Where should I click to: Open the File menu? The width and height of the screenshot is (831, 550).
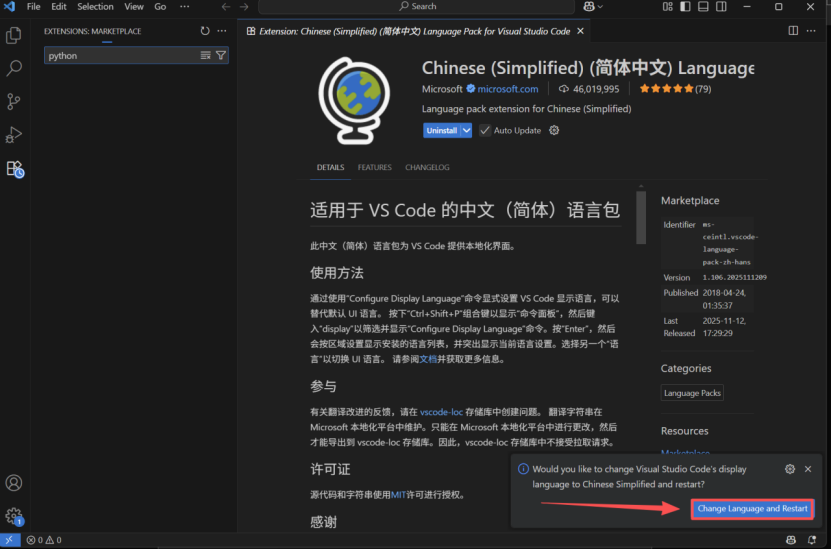[x=33, y=6]
